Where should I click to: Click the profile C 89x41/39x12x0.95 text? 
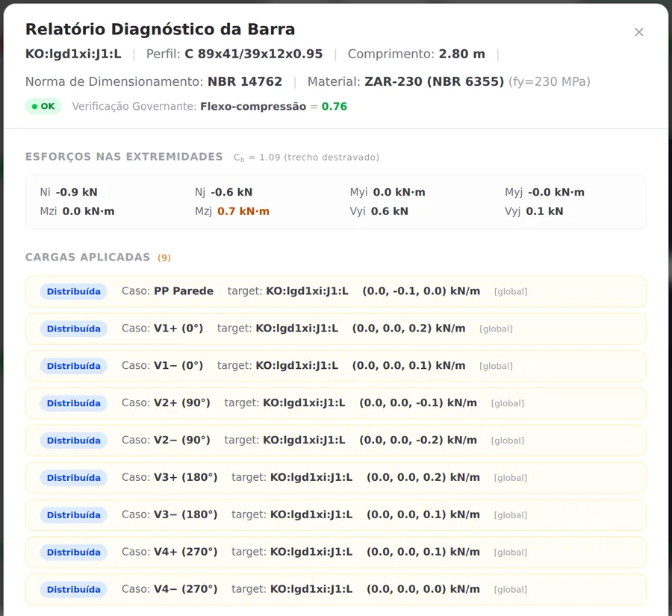pos(254,54)
